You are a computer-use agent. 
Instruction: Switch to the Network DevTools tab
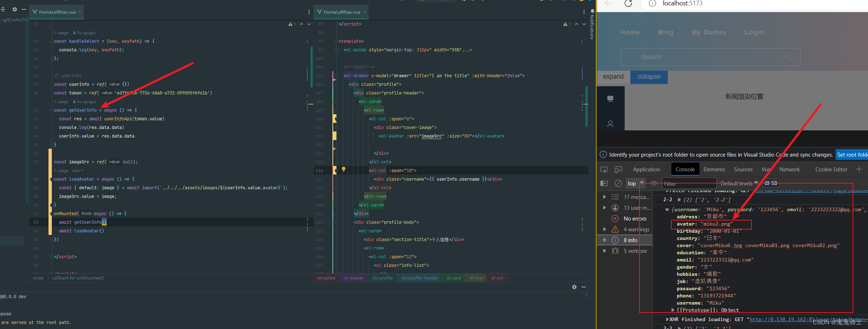(789, 170)
